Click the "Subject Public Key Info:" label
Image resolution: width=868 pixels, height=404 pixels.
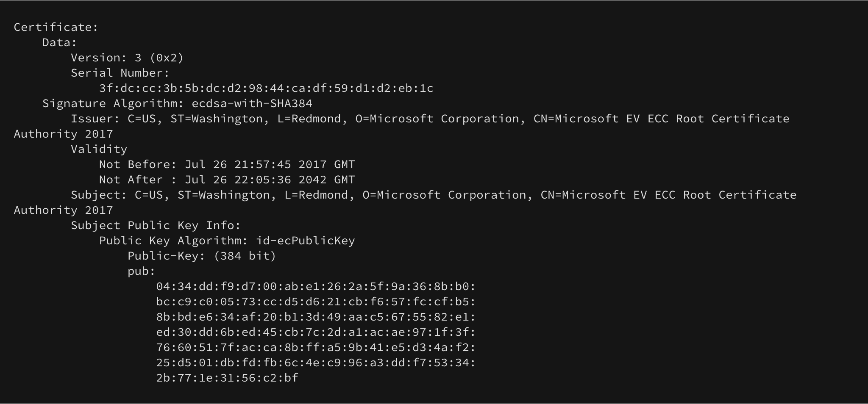tap(156, 225)
